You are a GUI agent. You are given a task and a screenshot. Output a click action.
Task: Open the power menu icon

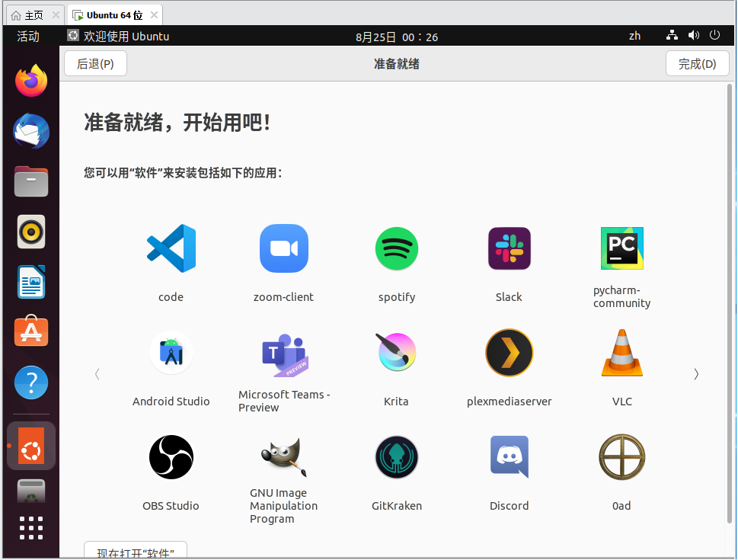coord(715,35)
